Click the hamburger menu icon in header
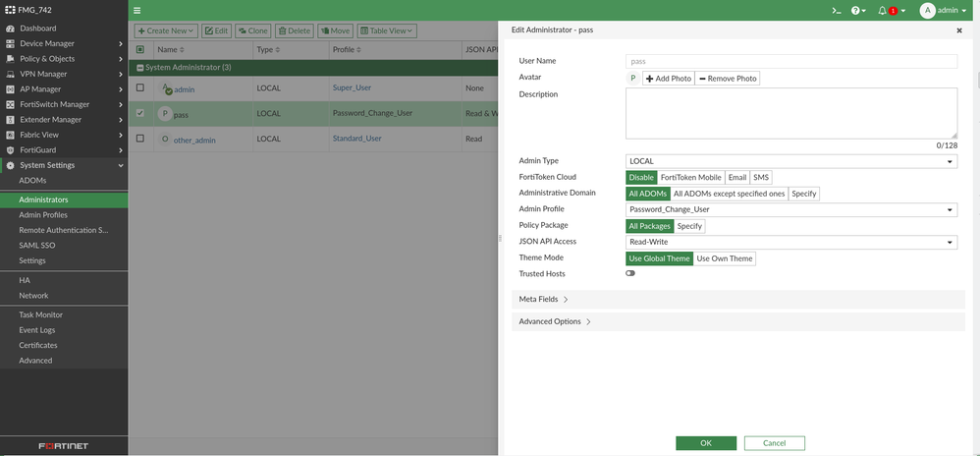Screen dimensions: 980x456 click(x=136, y=10)
